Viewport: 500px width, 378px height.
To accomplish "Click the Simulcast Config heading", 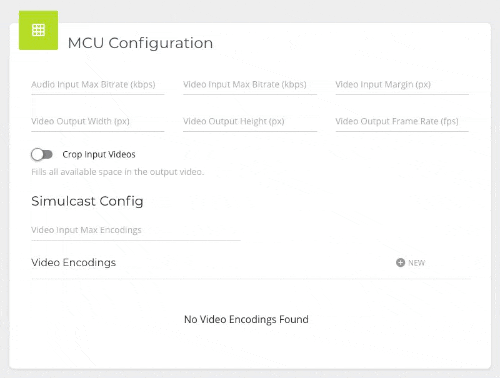I will click(x=87, y=201).
